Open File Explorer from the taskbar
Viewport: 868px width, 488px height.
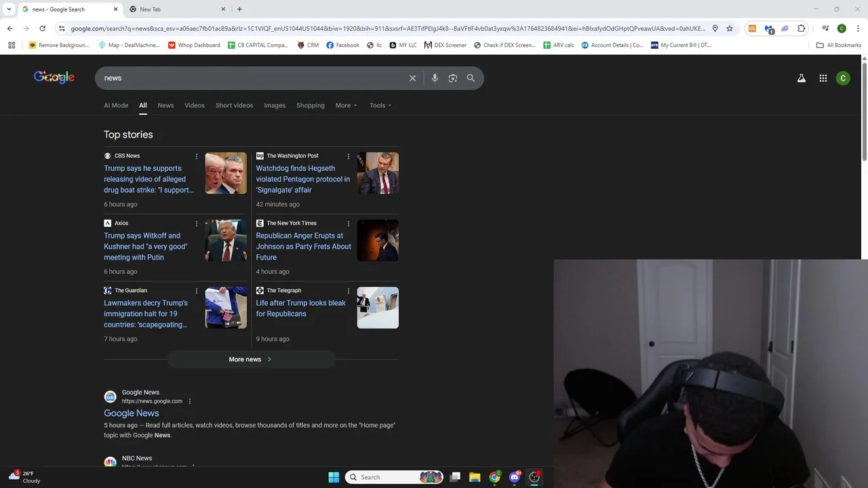(x=475, y=477)
